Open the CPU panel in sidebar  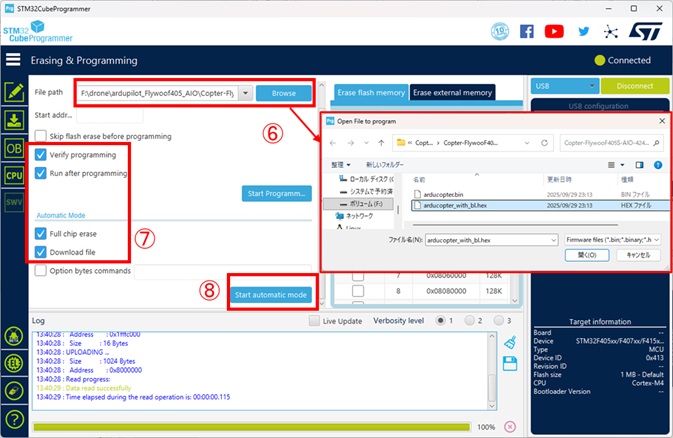pos(14,176)
